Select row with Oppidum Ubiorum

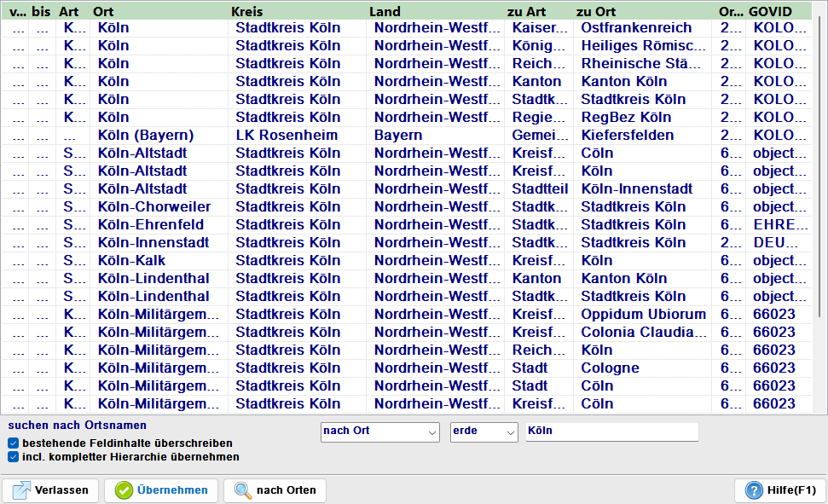(x=643, y=315)
